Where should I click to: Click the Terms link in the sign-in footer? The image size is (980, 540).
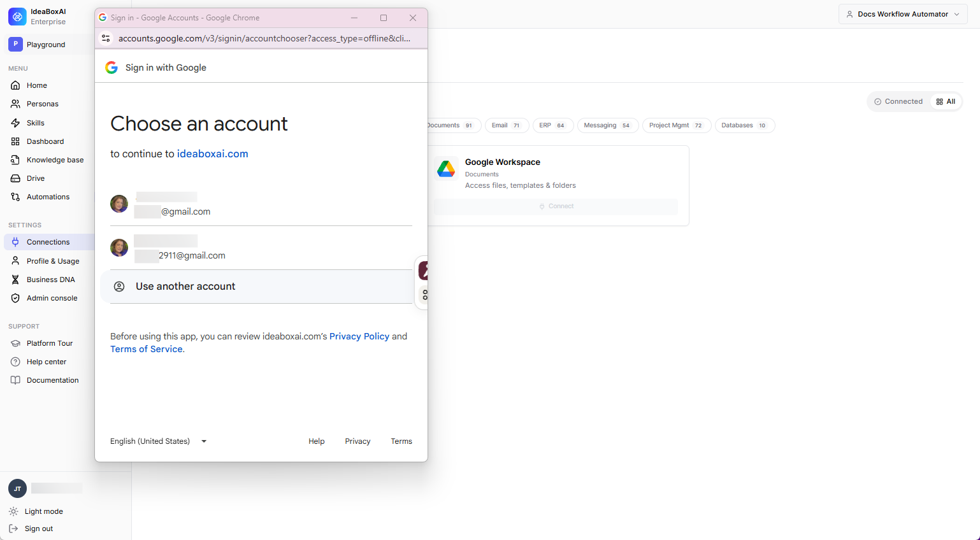401,441
